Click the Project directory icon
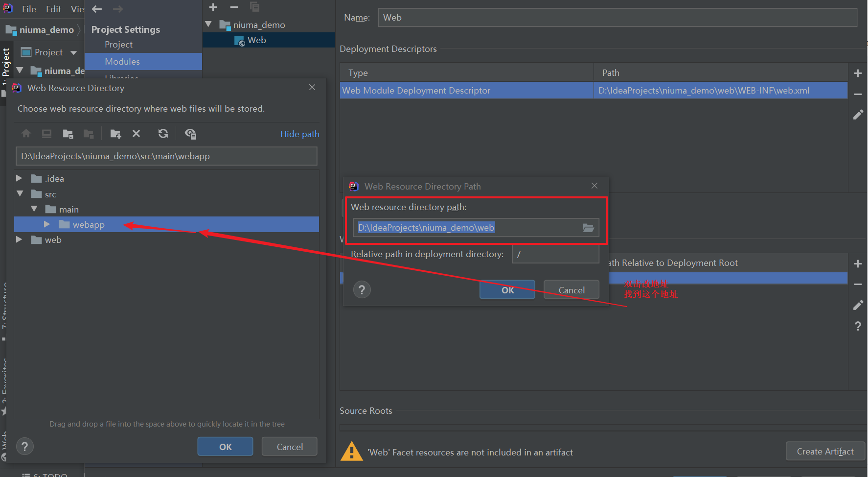Image resolution: width=868 pixels, height=477 pixels. point(68,134)
